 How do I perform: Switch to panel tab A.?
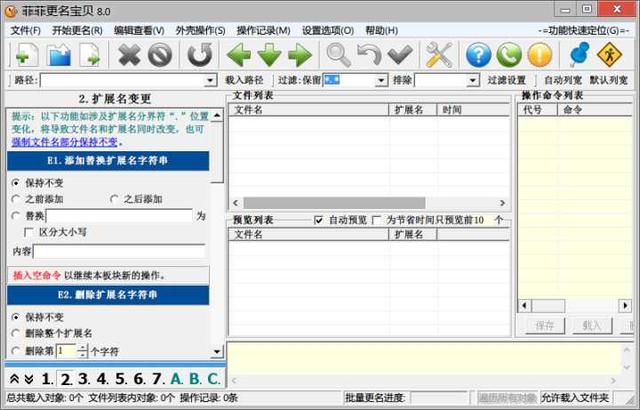177,379
